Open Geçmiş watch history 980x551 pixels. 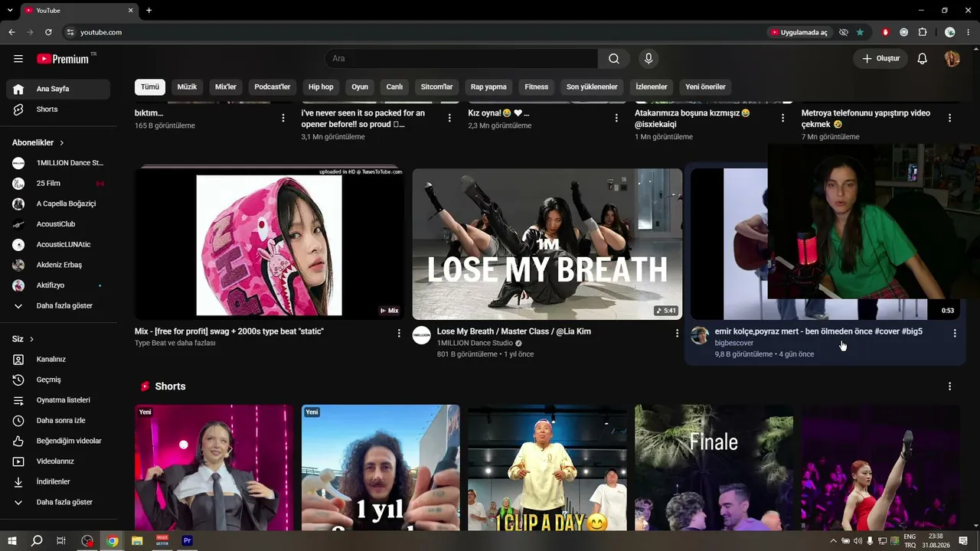(x=58, y=380)
